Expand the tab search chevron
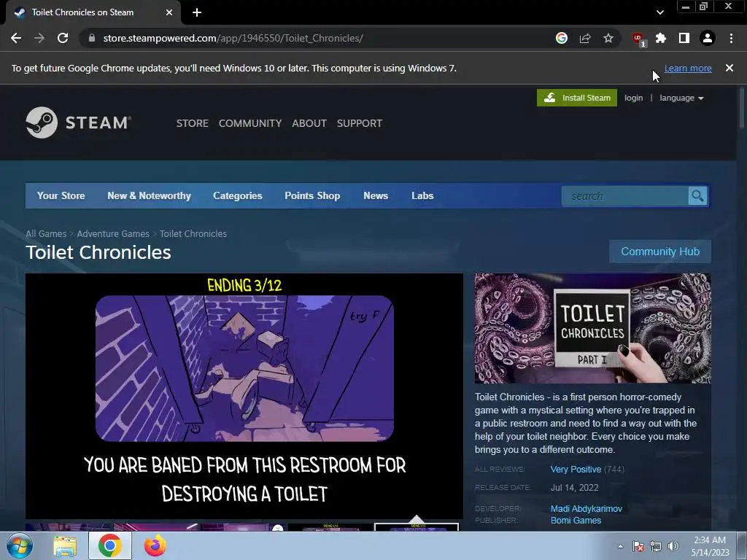This screenshot has width=747, height=560. 659,12
